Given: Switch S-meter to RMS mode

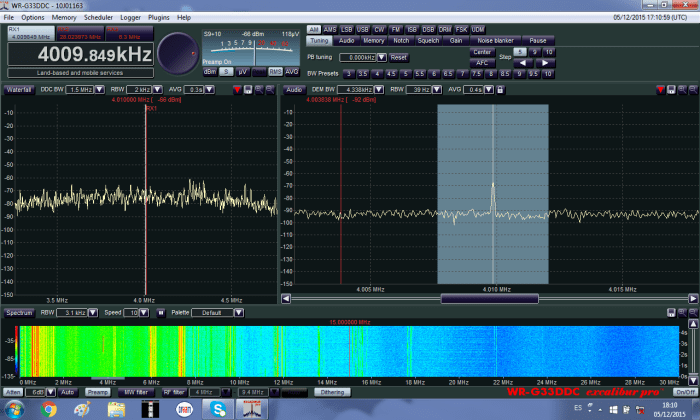Looking at the screenshot, I should click(275, 72).
